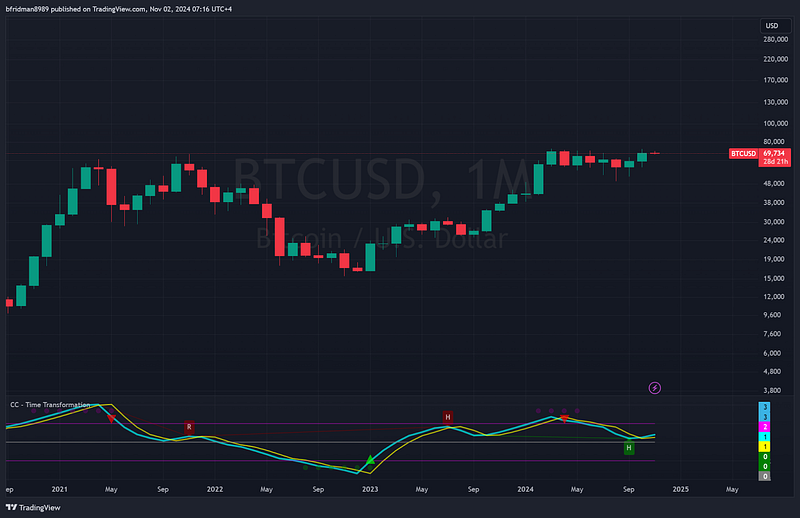Click the 7,600 price axis label

click(773, 334)
